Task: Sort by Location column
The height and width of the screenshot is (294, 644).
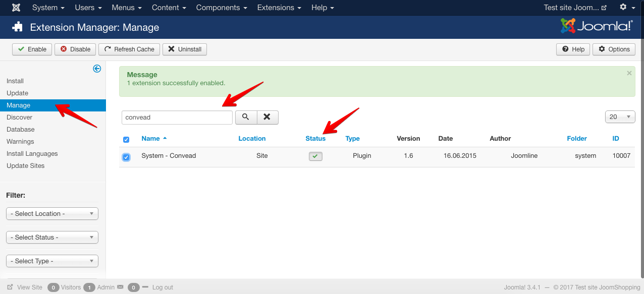Action: click(x=252, y=139)
